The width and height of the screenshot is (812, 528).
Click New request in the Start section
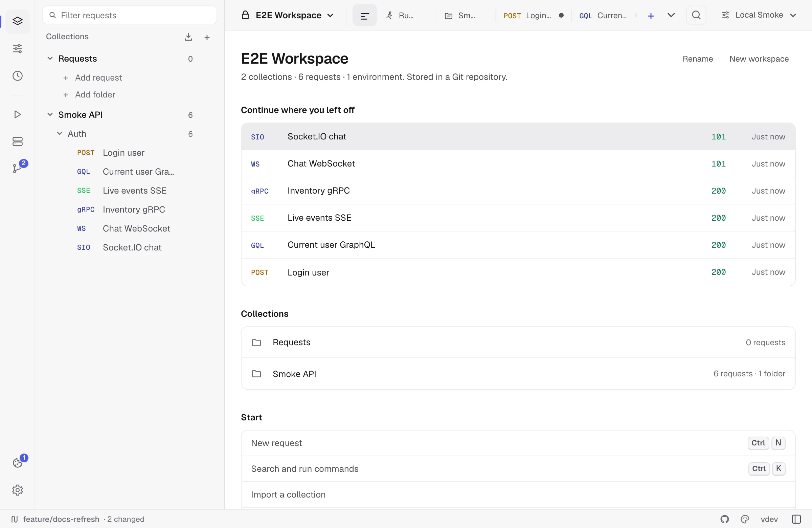518,443
